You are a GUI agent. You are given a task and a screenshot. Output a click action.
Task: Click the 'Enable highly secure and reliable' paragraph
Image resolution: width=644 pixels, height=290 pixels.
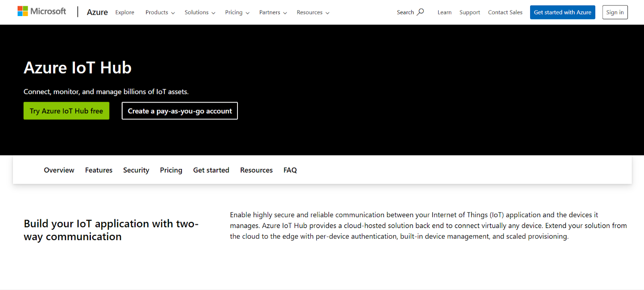click(x=428, y=226)
